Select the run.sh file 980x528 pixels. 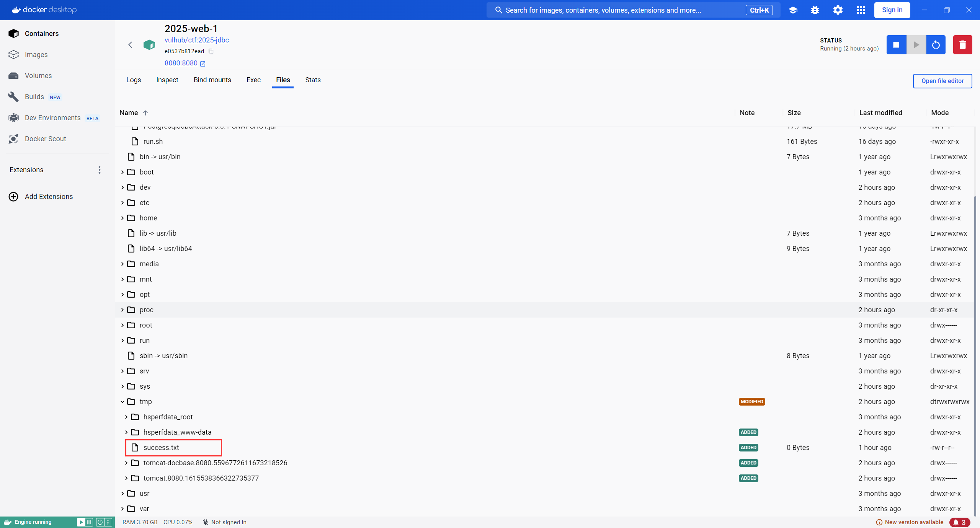click(153, 142)
